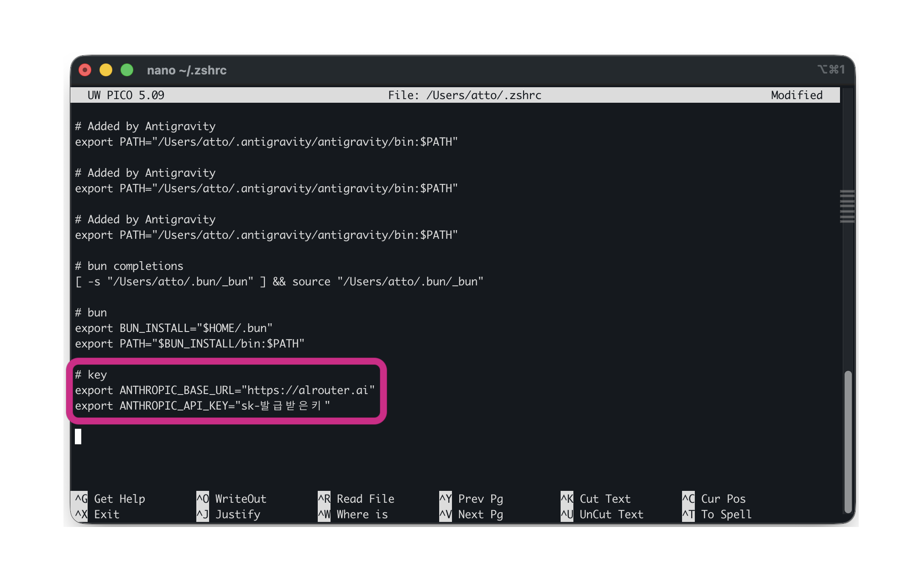Click the ^C Cur Pos shortcut

click(714, 499)
